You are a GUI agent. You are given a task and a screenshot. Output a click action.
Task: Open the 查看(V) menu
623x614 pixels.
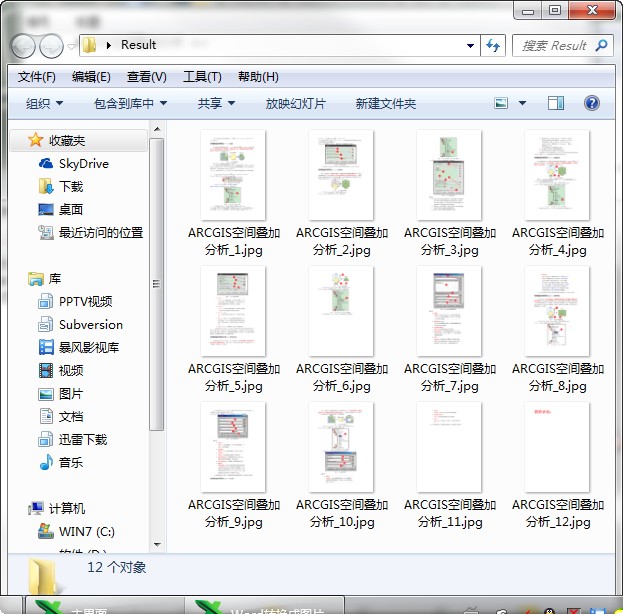point(147,77)
